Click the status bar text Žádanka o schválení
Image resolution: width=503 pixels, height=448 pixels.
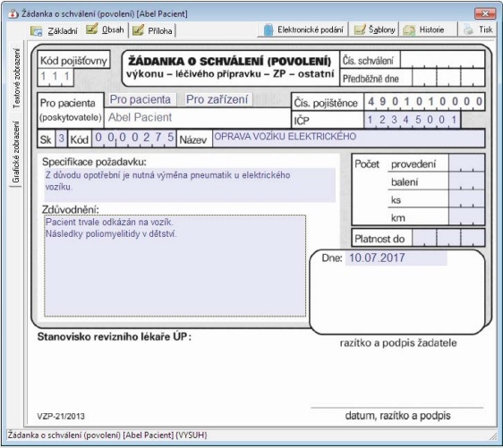(107, 435)
